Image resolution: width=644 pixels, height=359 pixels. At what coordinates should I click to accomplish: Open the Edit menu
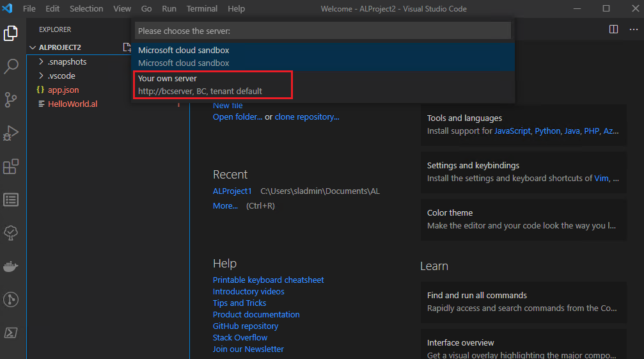pos(52,8)
